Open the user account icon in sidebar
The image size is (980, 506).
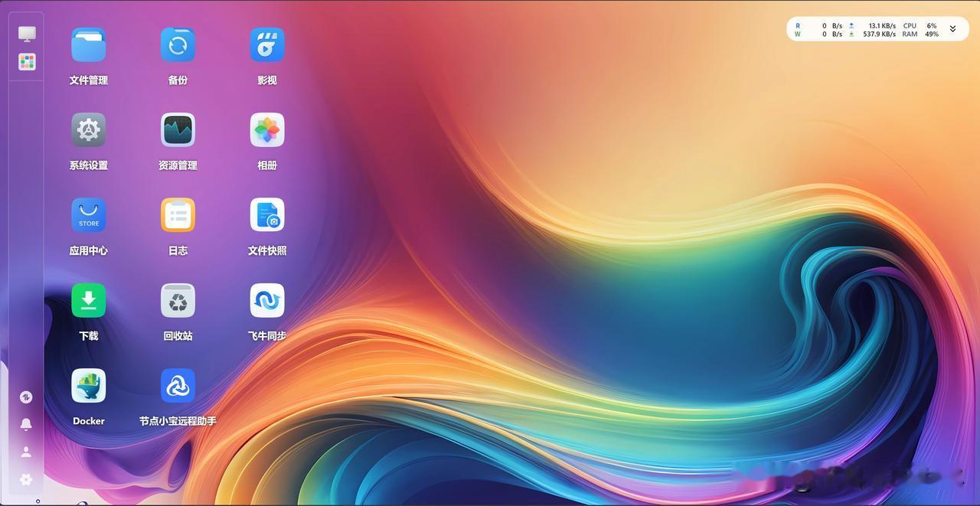tap(26, 452)
